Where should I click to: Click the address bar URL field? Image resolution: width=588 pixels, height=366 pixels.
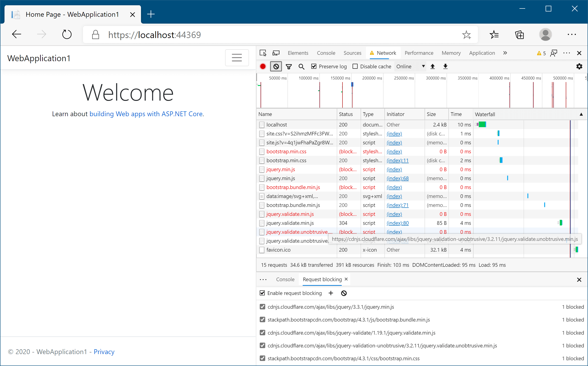tap(281, 35)
